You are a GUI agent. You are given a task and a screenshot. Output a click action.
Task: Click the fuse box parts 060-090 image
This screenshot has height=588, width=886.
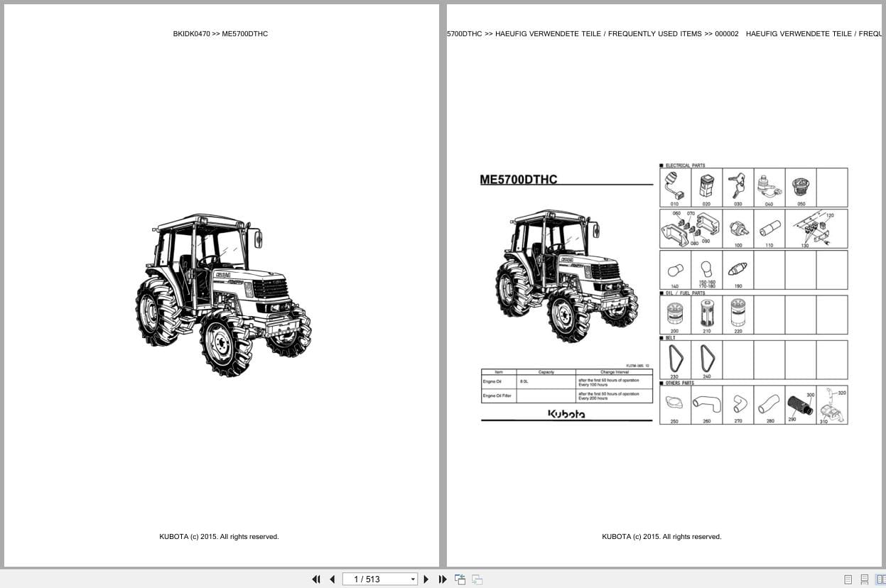pos(691,229)
